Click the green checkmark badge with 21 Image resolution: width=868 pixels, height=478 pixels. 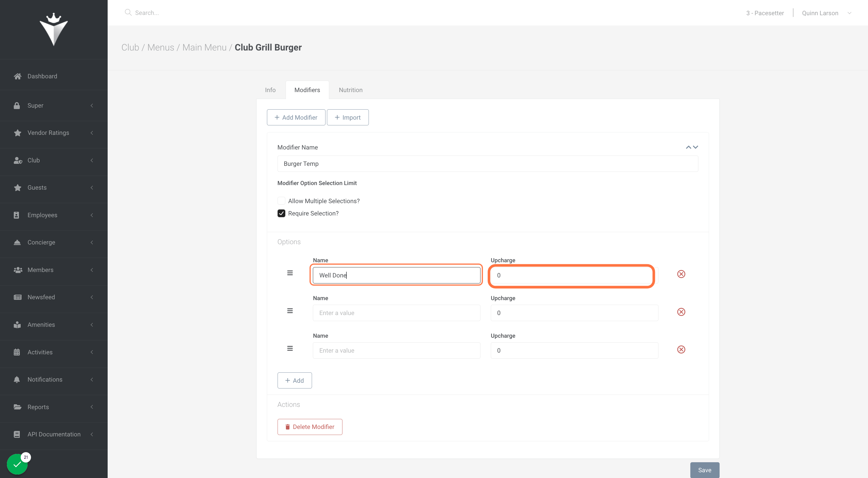(17, 464)
